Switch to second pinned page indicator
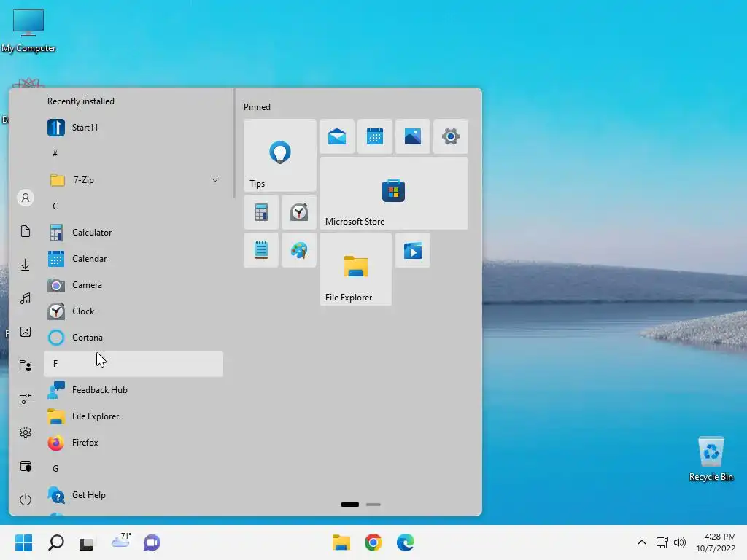747x560 pixels. pyautogui.click(x=373, y=505)
